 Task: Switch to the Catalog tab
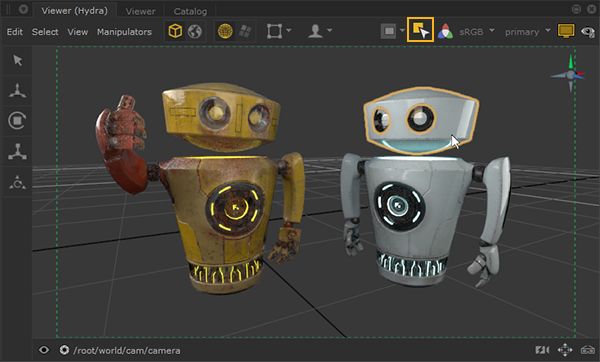(190, 11)
